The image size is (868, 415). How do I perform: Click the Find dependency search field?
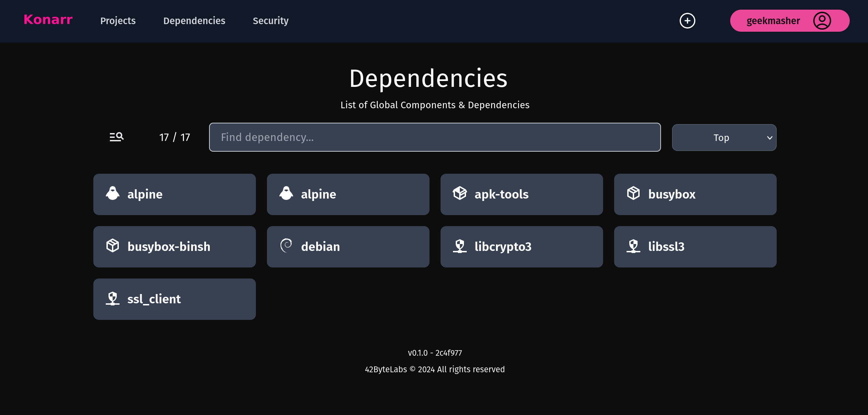click(435, 137)
